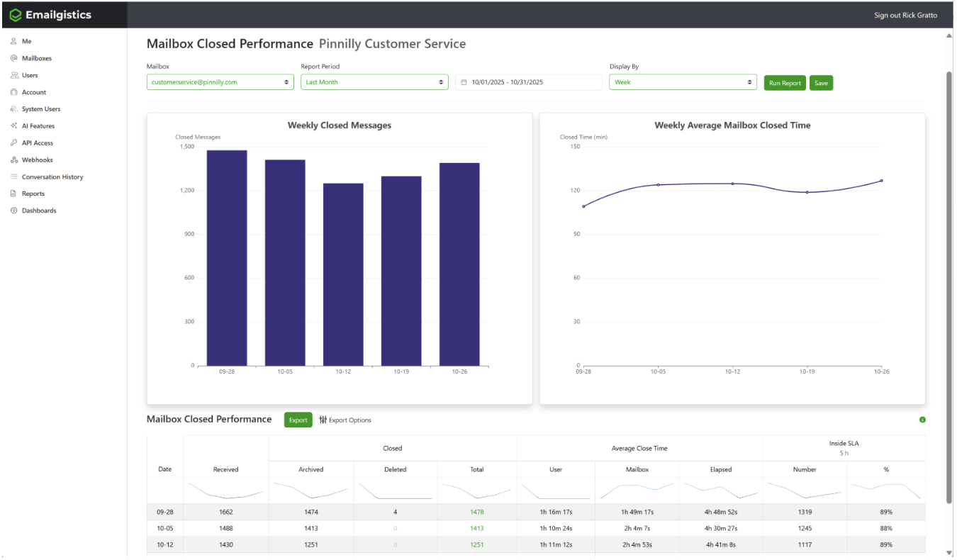Click the Received column header
This screenshot has width=957, height=560.
tap(225, 469)
